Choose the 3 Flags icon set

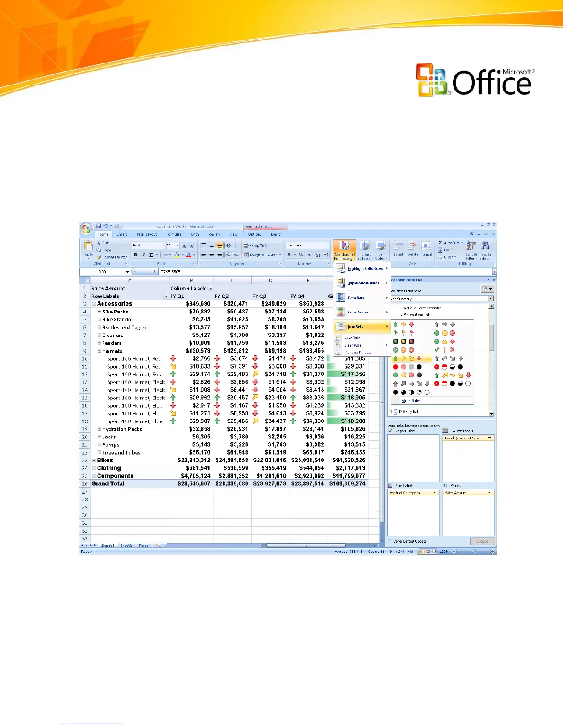click(403, 333)
